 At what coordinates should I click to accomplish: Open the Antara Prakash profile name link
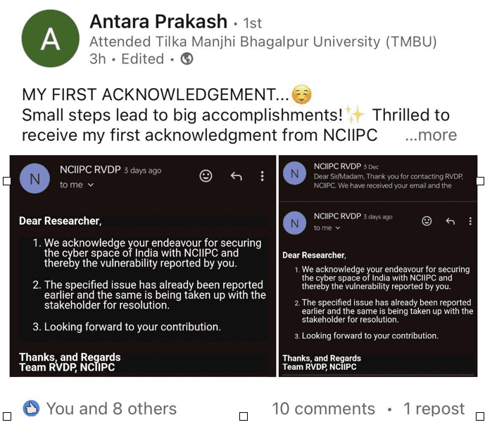click(x=158, y=22)
